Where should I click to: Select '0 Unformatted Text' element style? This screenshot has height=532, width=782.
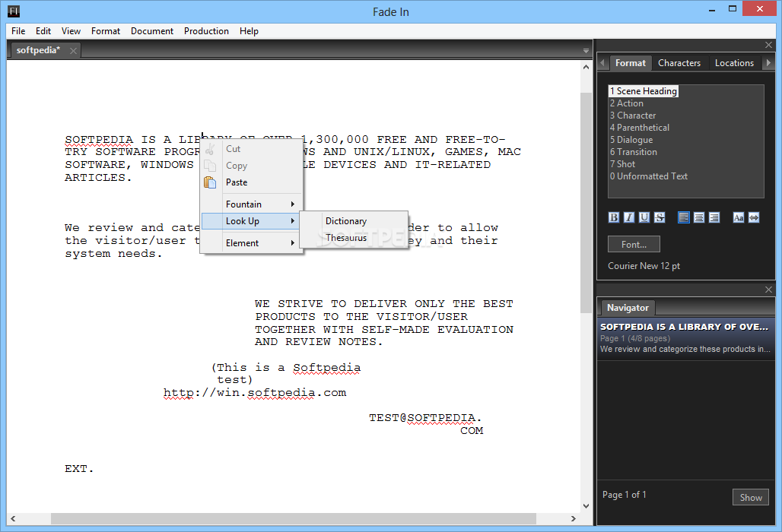click(x=649, y=176)
